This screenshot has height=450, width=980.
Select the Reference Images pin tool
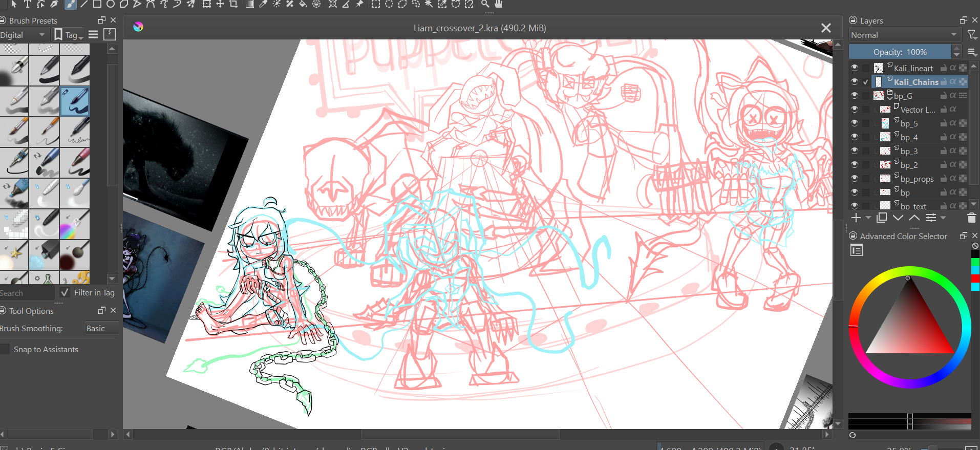[x=359, y=4]
